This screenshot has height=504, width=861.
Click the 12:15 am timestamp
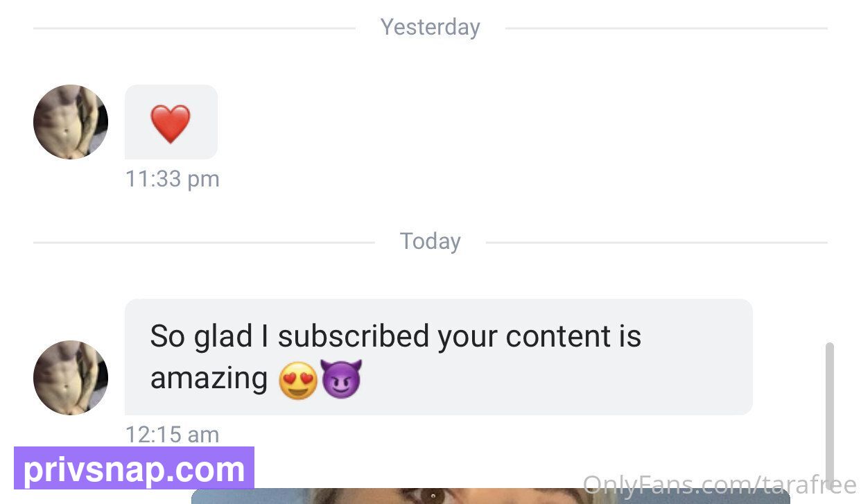click(x=173, y=435)
